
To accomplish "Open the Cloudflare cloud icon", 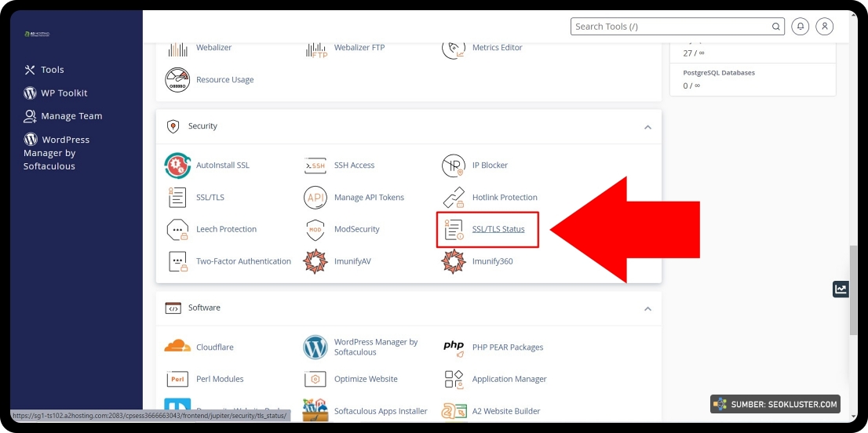I will tap(177, 347).
